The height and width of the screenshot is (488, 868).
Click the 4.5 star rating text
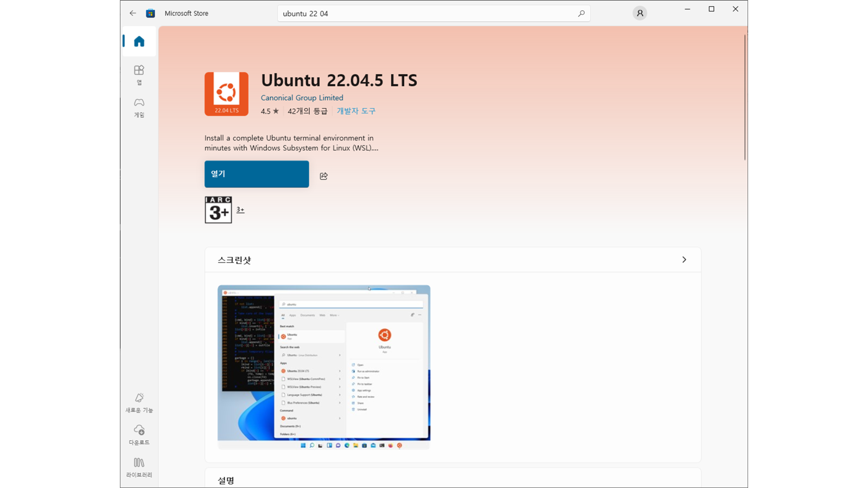point(270,111)
